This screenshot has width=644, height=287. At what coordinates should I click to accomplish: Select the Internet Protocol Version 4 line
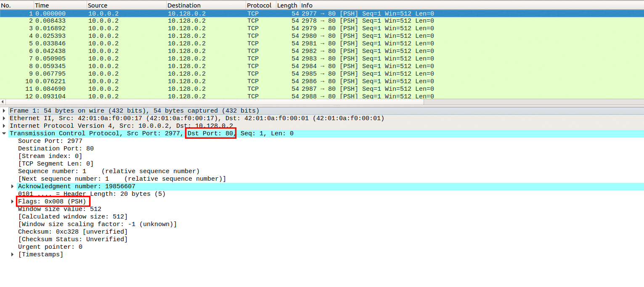[121, 126]
